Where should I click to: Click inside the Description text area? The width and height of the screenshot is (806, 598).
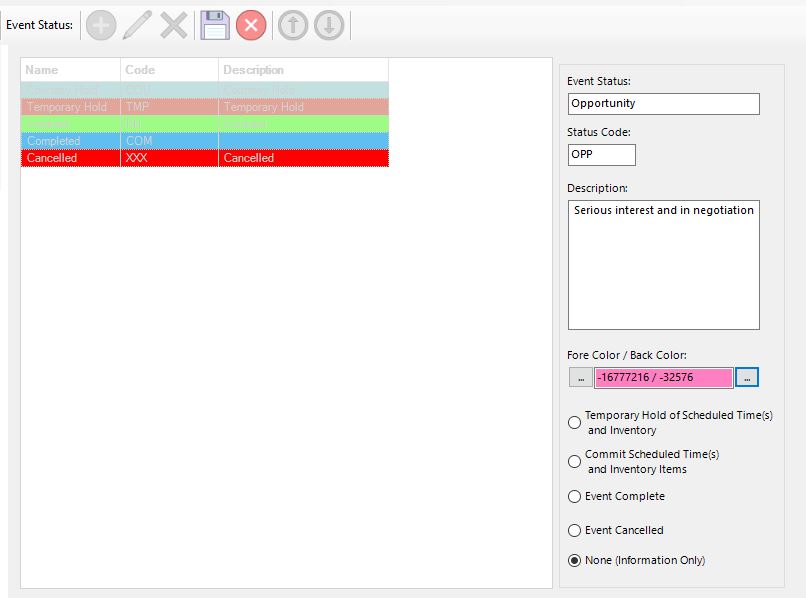663,265
